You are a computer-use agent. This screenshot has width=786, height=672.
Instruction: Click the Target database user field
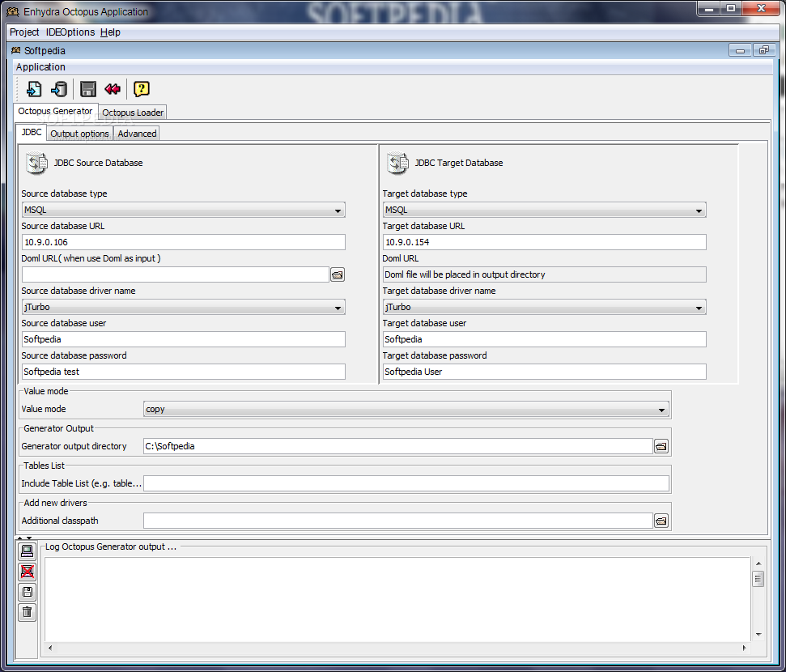pos(545,339)
